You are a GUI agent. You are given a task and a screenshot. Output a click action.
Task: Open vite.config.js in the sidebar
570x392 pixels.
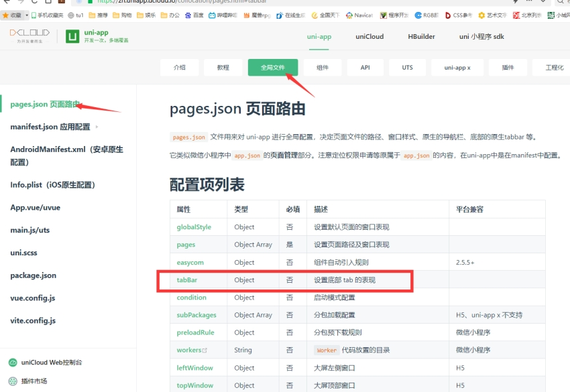pyautogui.click(x=33, y=320)
